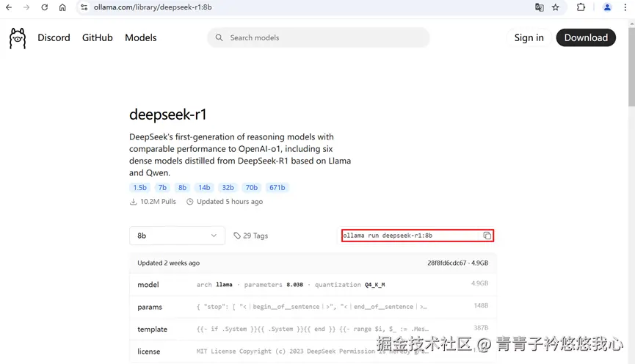635x364 pixels.
Task: Select the 1.5b size tag
Action: coord(139,187)
